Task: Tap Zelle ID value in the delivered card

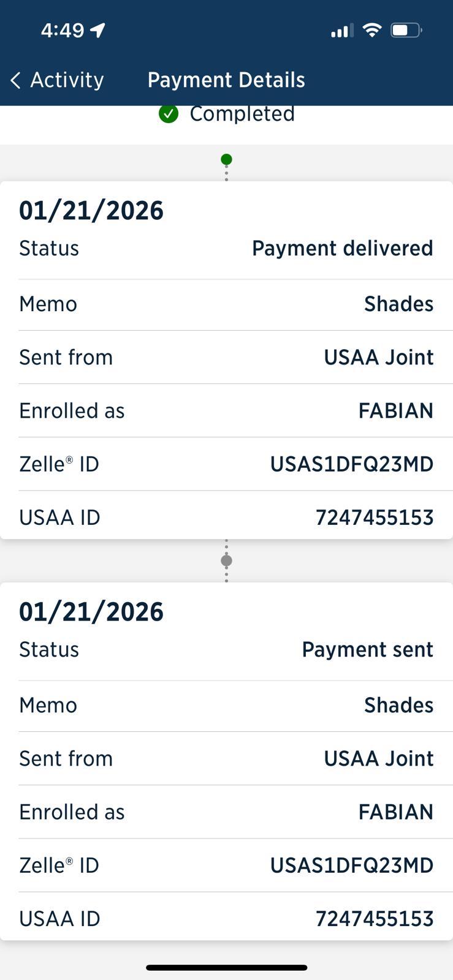Action: click(351, 464)
